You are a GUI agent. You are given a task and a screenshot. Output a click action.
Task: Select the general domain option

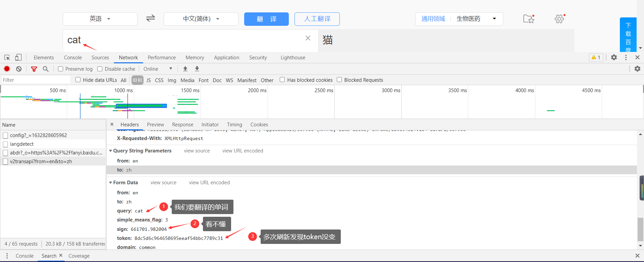pyautogui.click(x=433, y=19)
